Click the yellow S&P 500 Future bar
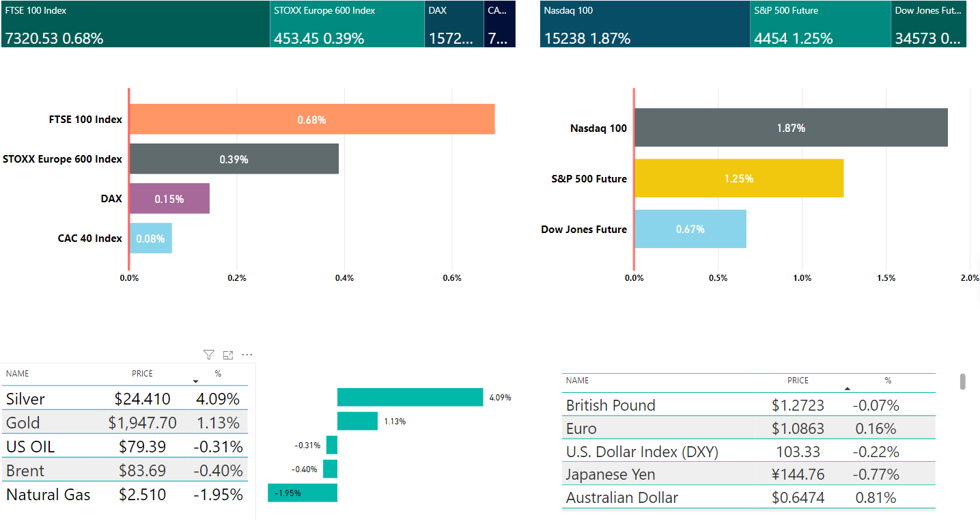The image size is (980, 520). click(x=740, y=178)
